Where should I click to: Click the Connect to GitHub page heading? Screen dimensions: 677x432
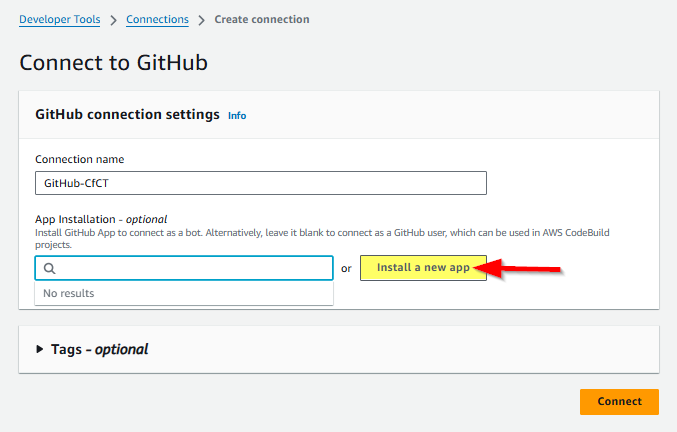tap(113, 62)
